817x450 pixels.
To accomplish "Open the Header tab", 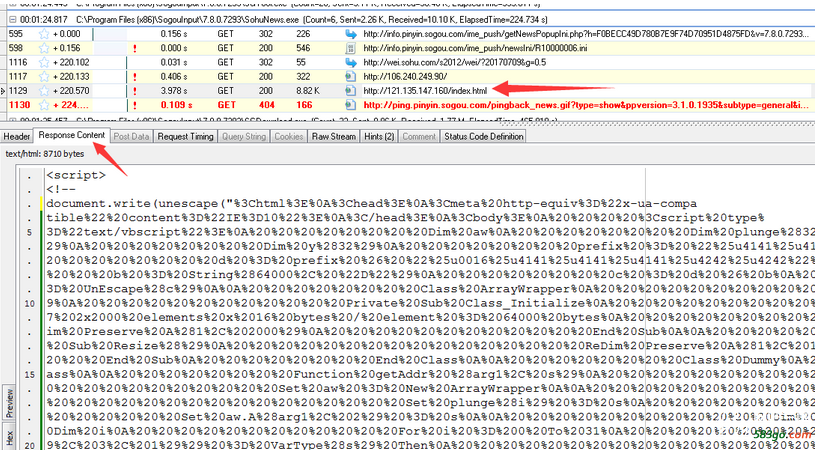I will [17, 136].
